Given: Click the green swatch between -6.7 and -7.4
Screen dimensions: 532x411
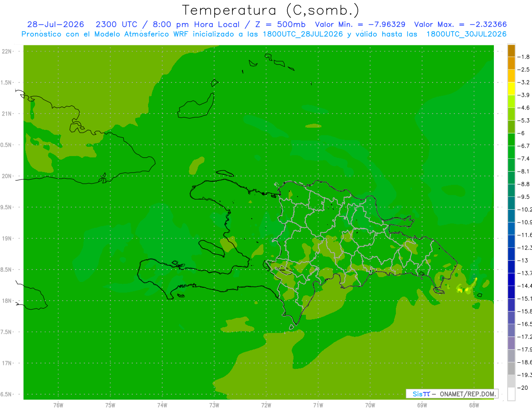Looking at the screenshot, I should tap(511, 152).
